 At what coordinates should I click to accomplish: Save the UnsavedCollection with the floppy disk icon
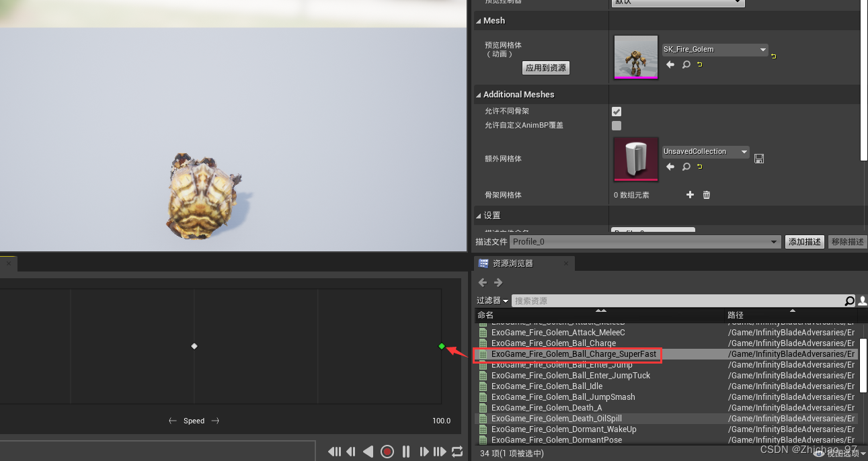point(759,159)
